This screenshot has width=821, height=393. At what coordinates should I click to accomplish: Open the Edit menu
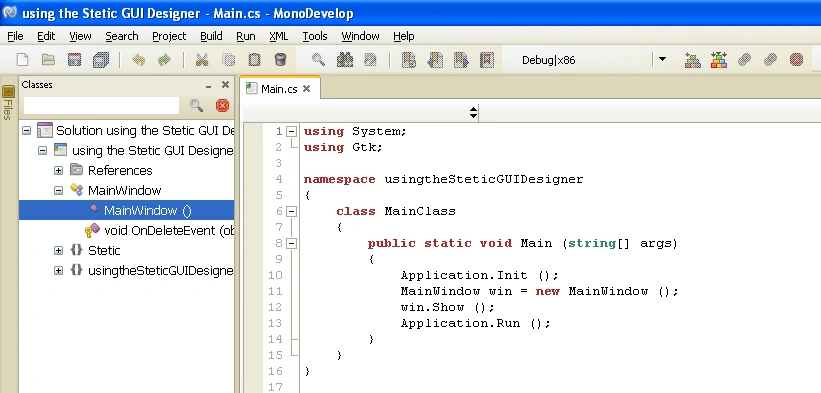point(46,36)
